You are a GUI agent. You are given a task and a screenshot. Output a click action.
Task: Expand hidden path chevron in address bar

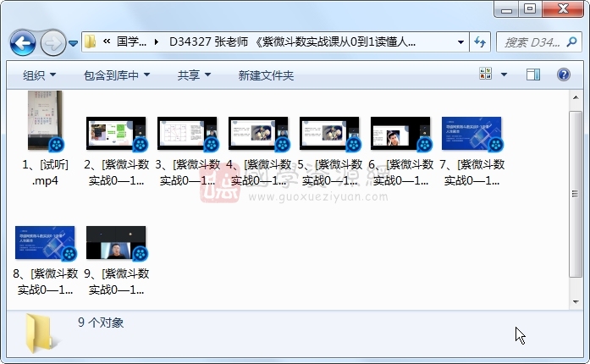(107, 41)
